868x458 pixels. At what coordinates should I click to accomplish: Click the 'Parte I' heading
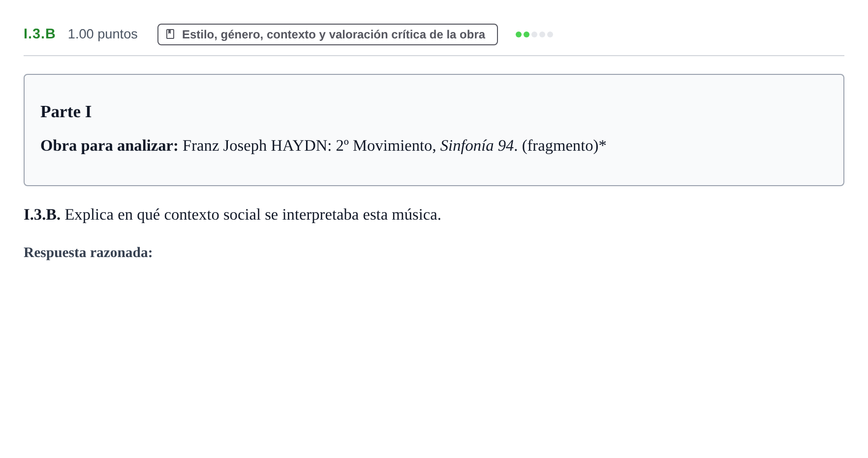(x=66, y=112)
